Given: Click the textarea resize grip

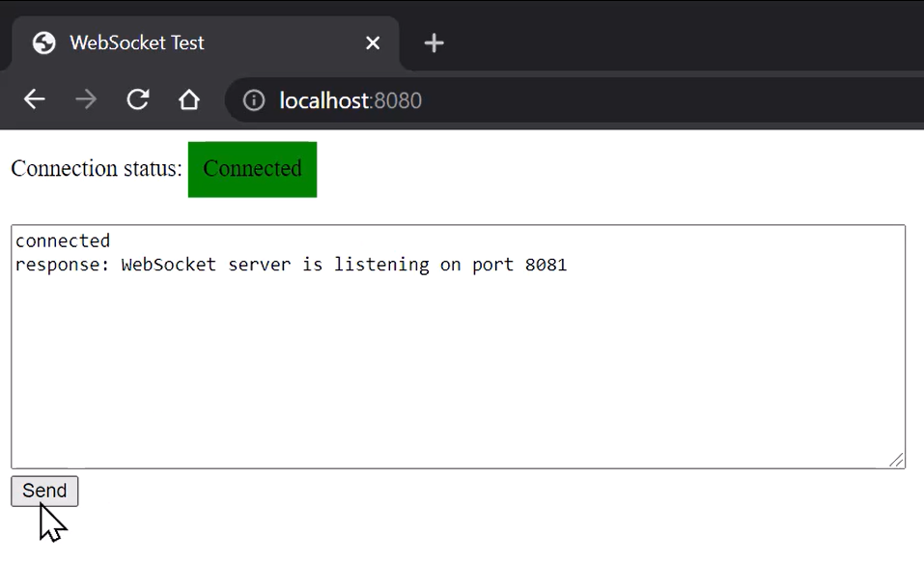Looking at the screenshot, I should (x=896, y=460).
